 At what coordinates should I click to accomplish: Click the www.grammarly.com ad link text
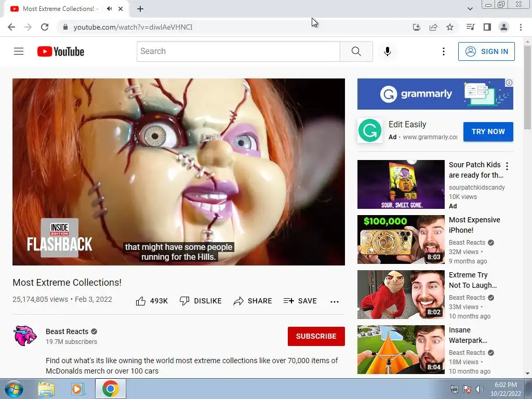tap(430, 137)
